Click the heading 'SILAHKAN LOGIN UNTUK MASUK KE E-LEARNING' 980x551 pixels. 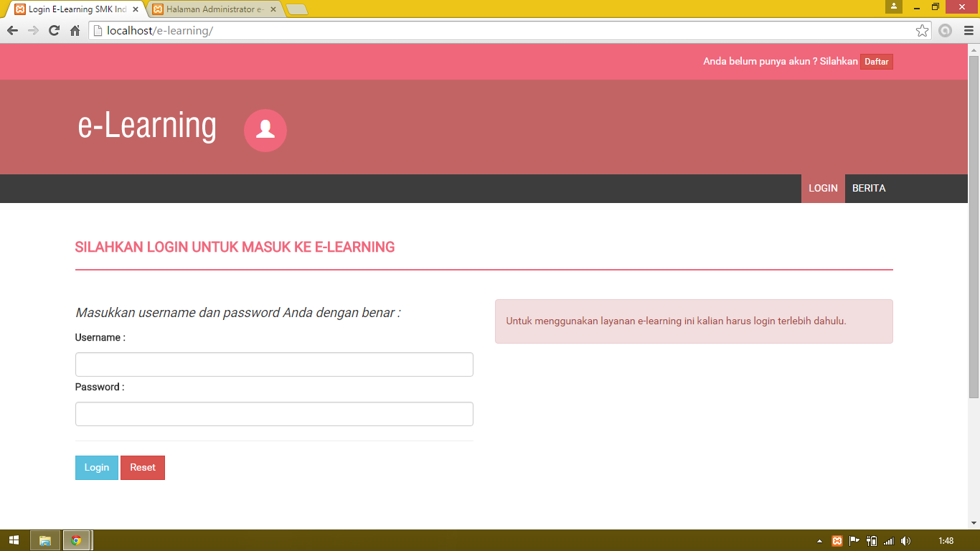click(x=235, y=248)
